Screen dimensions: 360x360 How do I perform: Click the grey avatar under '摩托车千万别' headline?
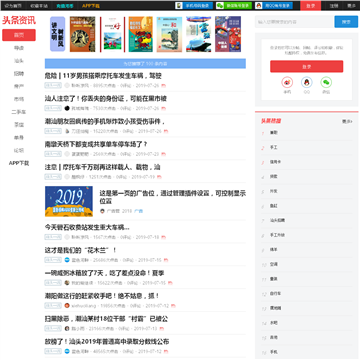67,177
